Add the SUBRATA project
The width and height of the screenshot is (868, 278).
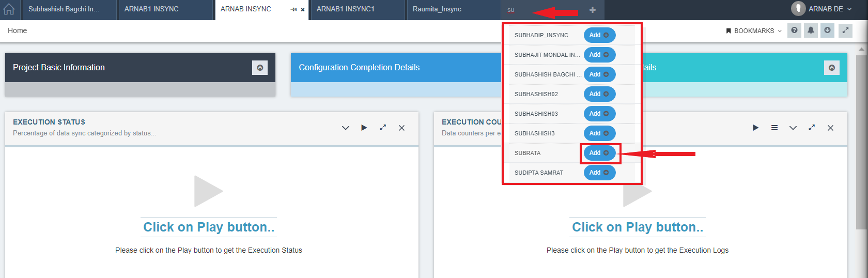(x=599, y=153)
